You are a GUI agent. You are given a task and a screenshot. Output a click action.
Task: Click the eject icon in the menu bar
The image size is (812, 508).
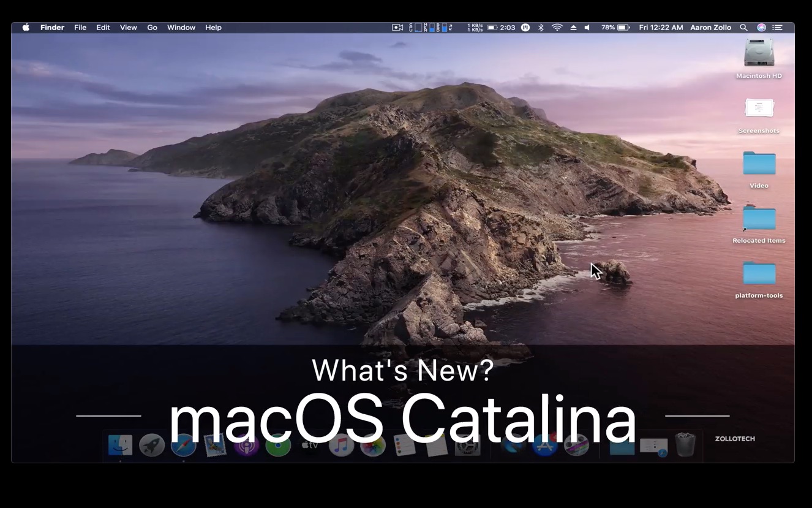[573, 28]
